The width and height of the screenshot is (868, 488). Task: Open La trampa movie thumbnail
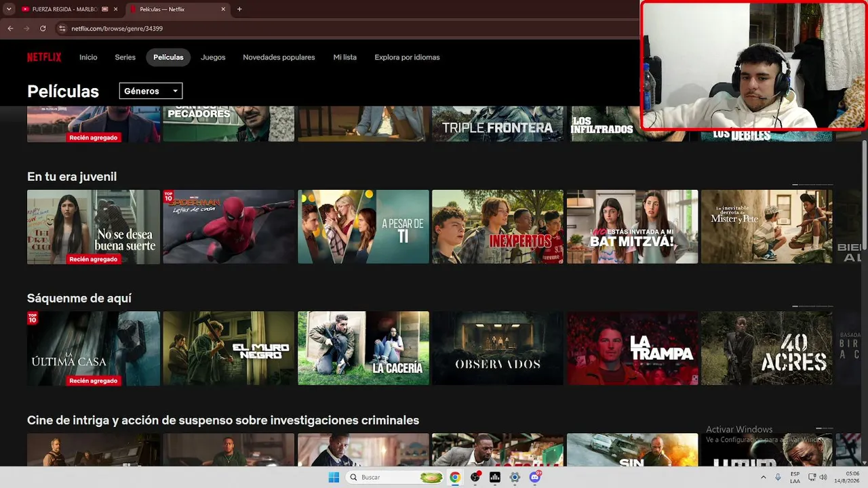(633, 348)
